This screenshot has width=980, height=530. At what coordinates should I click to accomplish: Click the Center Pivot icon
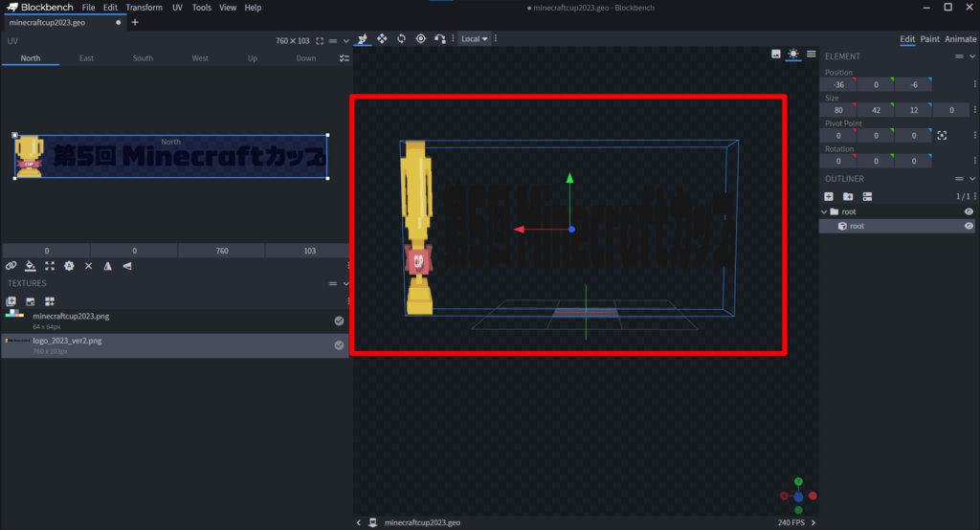point(942,136)
